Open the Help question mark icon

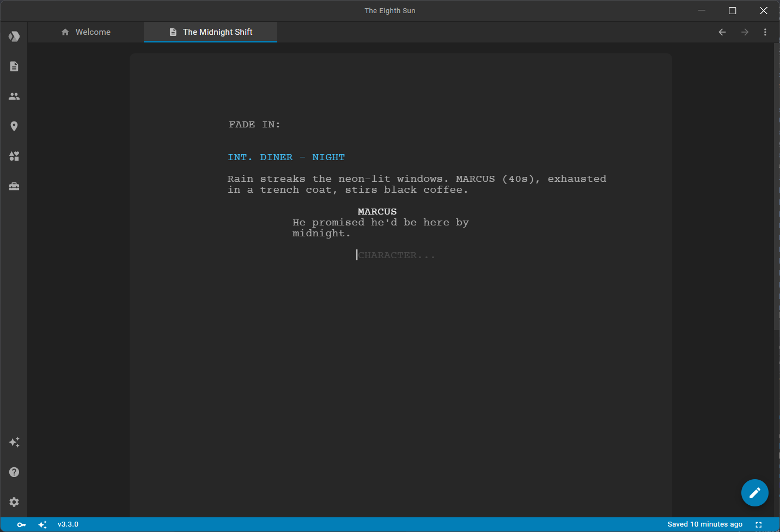(x=14, y=472)
